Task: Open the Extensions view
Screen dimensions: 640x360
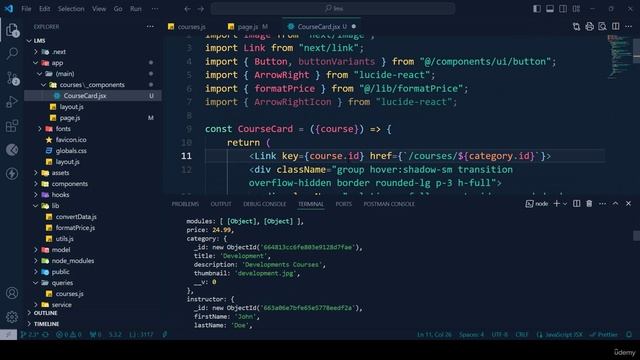Action: (x=12, y=126)
